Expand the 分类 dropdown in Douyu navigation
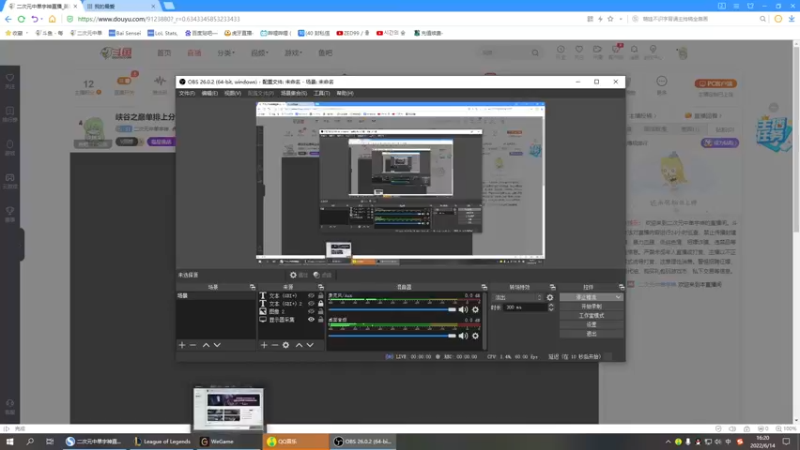 click(226, 53)
